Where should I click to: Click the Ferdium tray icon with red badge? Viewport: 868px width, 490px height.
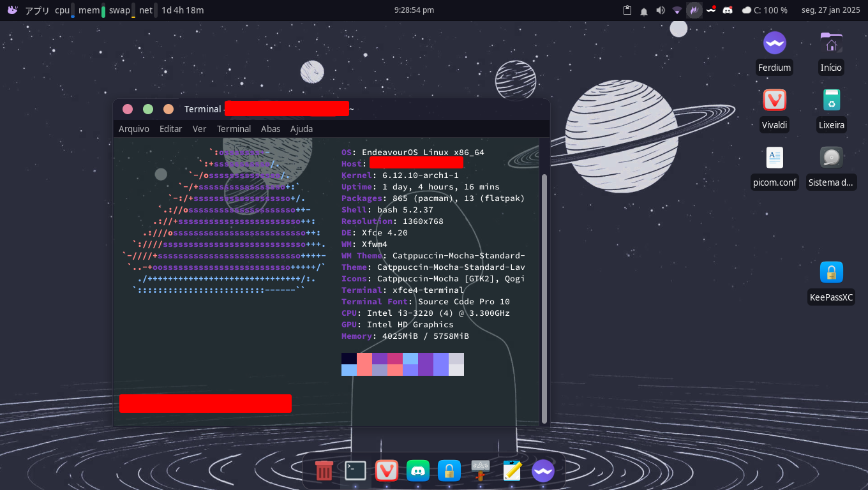click(x=710, y=10)
